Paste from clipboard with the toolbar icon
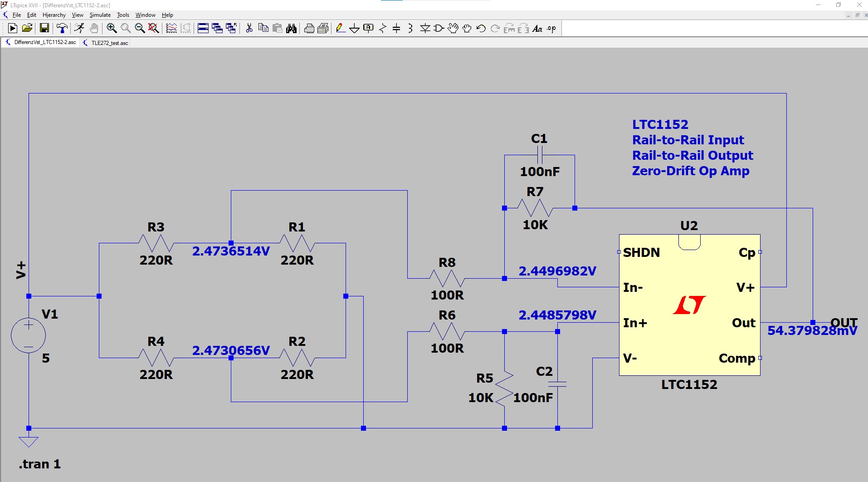868x482 pixels. tap(277, 29)
